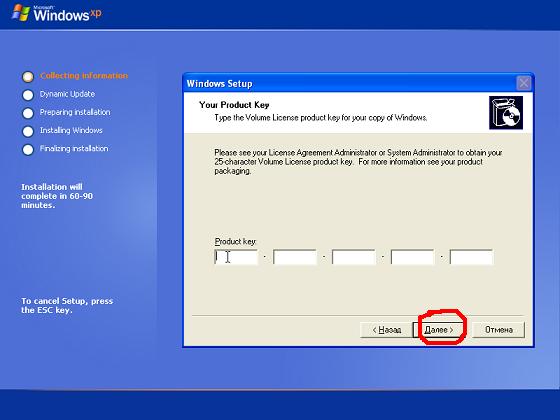The width and height of the screenshot is (560, 420).
Task: Select the fifth product key field
Action: click(471, 257)
